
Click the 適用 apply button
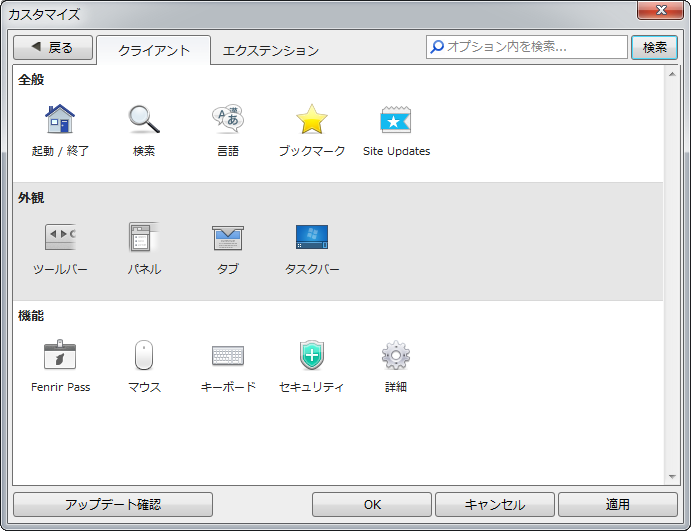click(618, 505)
